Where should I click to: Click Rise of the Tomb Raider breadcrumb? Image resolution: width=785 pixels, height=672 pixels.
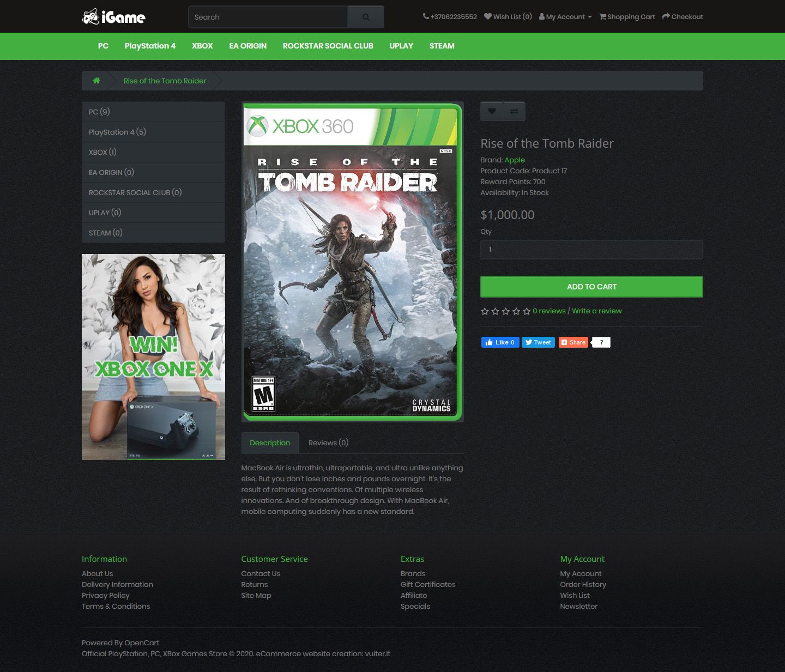[165, 81]
